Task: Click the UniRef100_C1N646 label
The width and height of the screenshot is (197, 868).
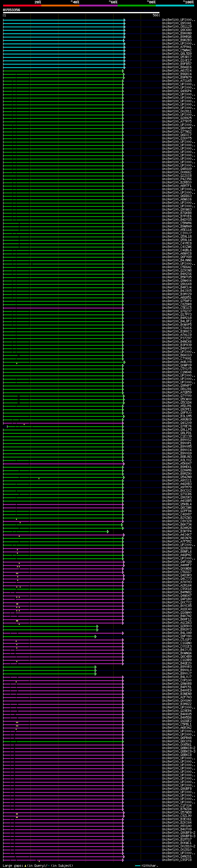Action: tap(177, 372)
